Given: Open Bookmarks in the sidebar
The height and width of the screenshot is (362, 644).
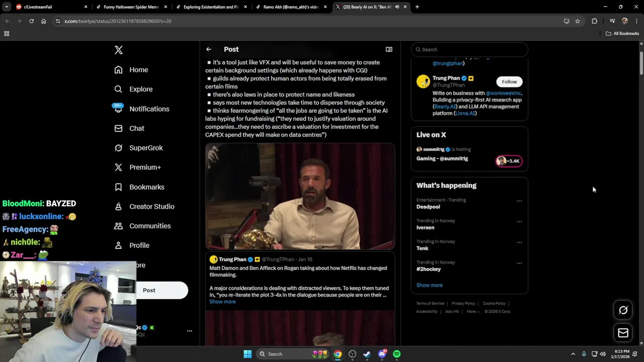Looking at the screenshot, I should click(x=139, y=187).
